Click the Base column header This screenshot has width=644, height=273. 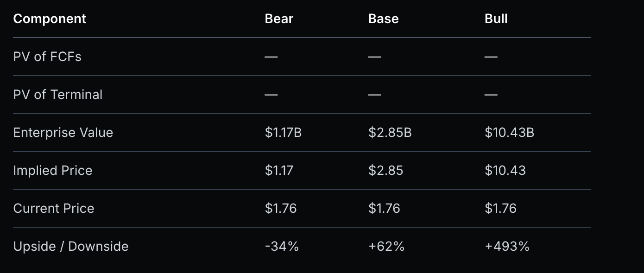(x=383, y=19)
